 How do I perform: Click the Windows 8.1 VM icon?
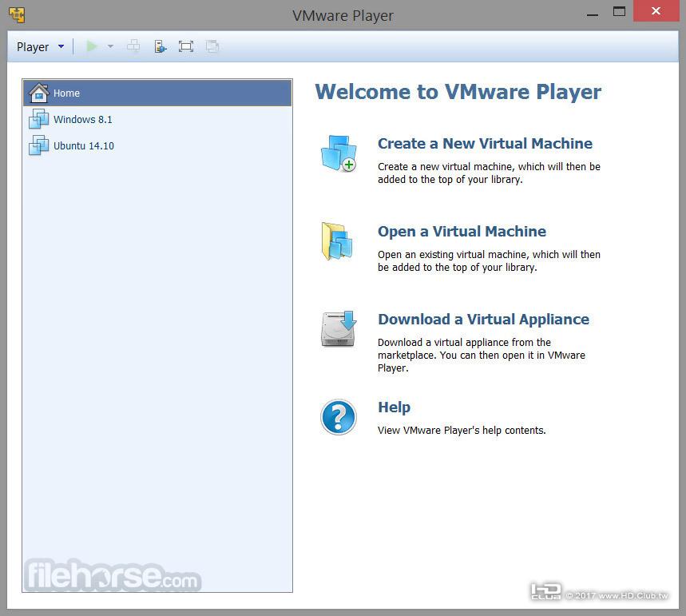(38, 119)
